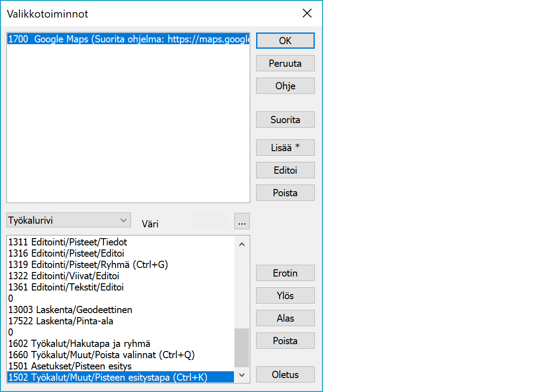Click the upper Poista button
Screen dimensions: 542x392
(x=285, y=193)
